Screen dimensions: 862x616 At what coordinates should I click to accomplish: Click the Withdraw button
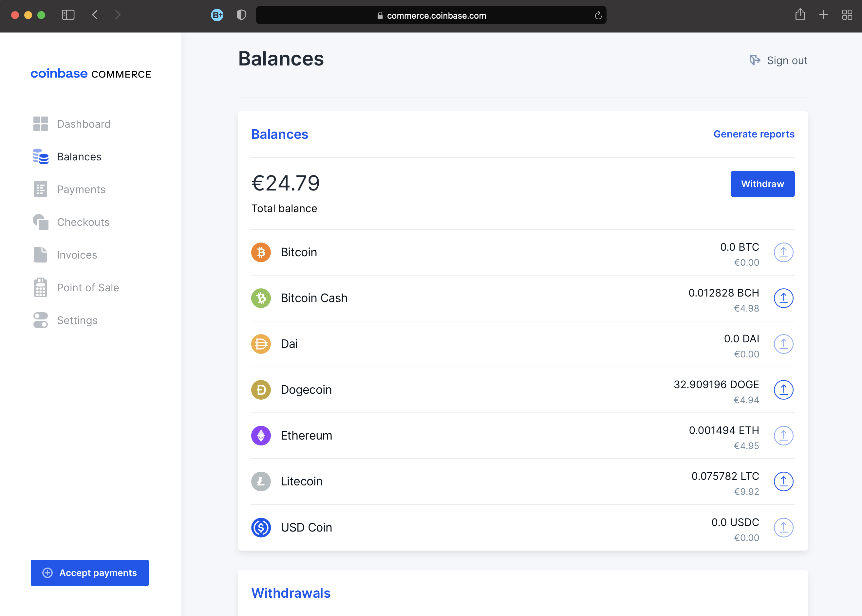[762, 184]
